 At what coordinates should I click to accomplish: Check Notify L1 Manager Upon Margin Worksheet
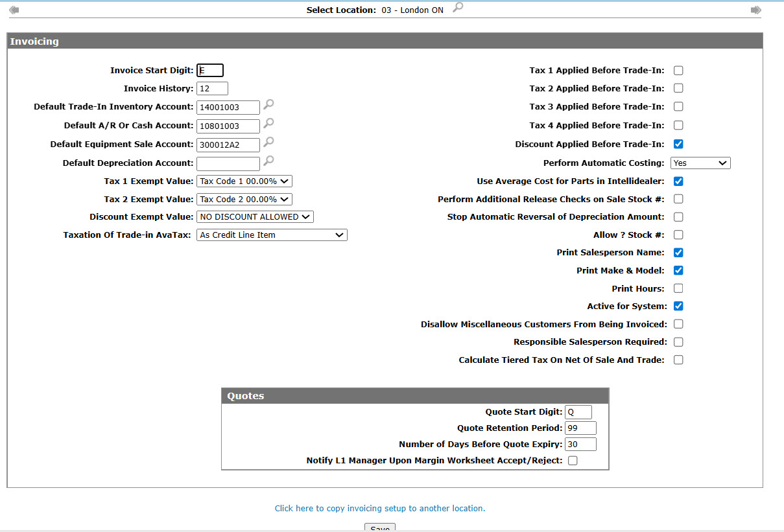[x=573, y=461]
